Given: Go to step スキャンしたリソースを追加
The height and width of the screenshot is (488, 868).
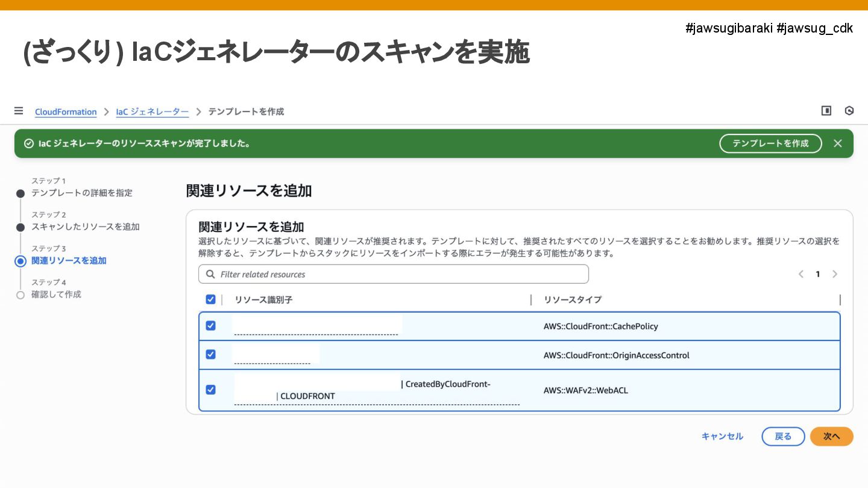Looking at the screenshot, I should coord(86,227).
